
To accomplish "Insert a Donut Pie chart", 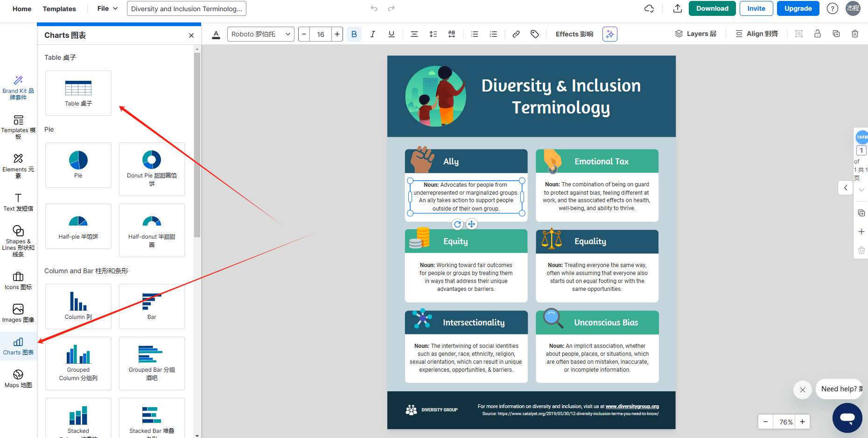I will tap(152, 169).
